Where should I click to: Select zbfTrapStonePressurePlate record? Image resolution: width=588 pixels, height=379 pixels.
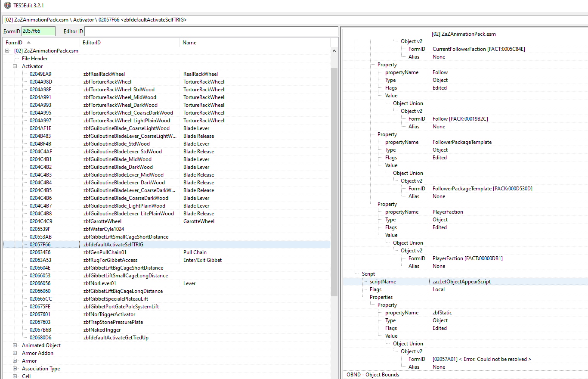(167, 322)
